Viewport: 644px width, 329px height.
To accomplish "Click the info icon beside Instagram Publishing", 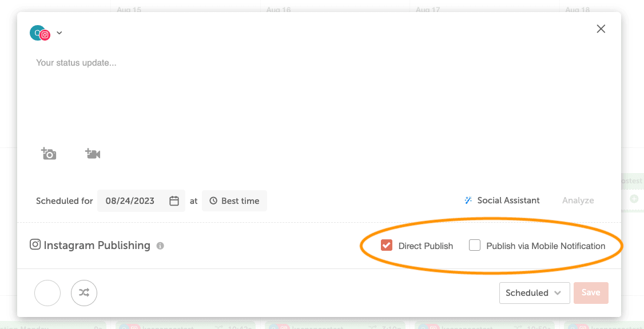I will [x=160, y=246].
